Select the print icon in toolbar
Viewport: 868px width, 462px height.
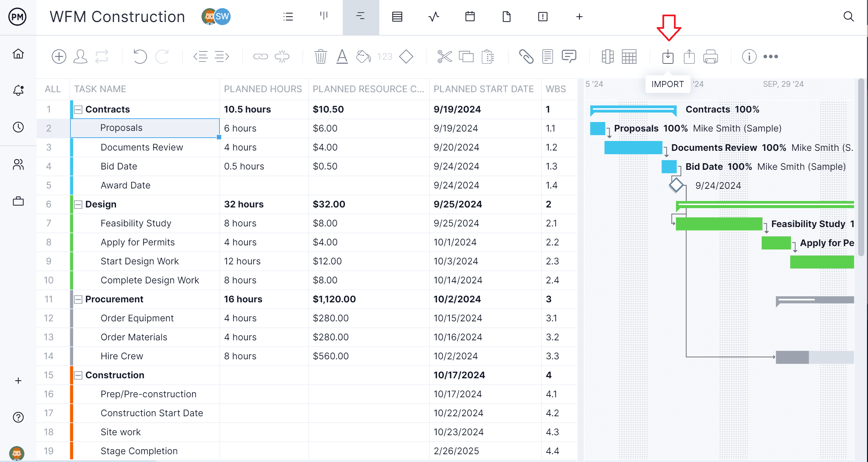click(710, 56)
